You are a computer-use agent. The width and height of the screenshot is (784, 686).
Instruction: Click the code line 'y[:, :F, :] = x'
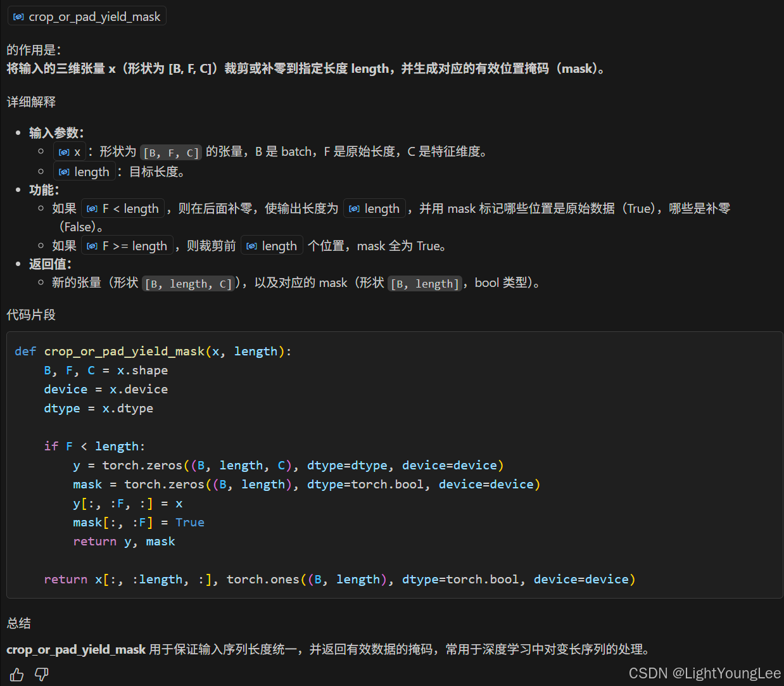pos(128,504)
